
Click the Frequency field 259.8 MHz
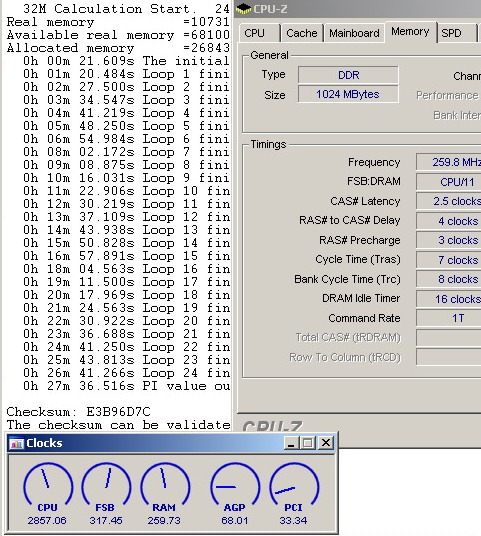tap(449, 162)
